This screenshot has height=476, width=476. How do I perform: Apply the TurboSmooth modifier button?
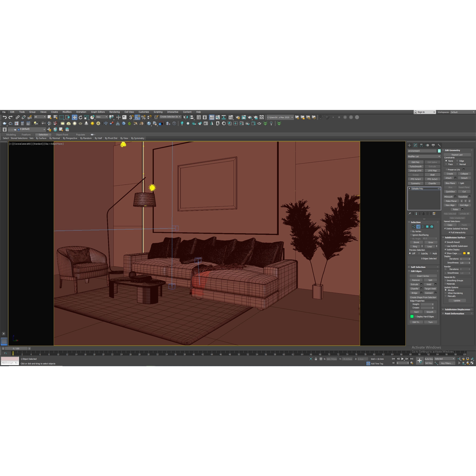[x=416, y=167]
